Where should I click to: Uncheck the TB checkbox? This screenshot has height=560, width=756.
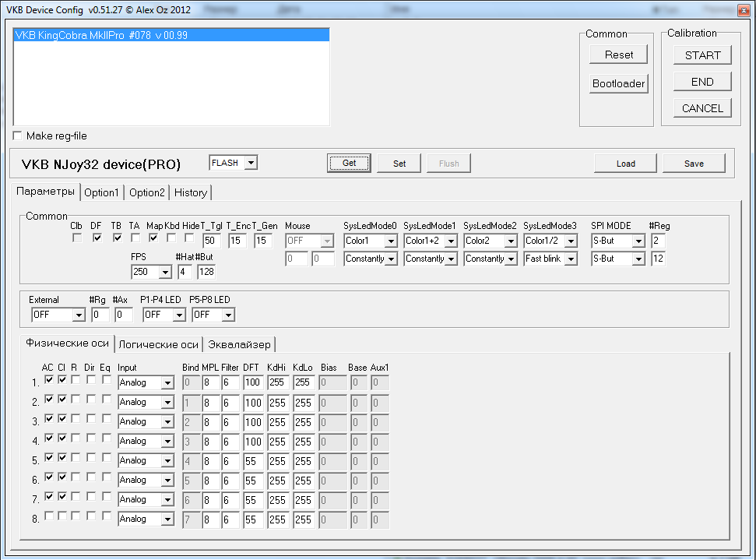click(117, 238)
